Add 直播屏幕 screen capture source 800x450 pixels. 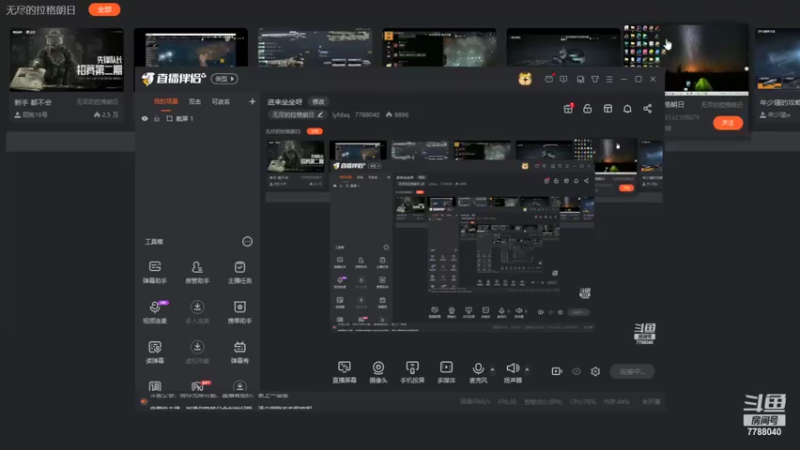[x=344, y=372]
